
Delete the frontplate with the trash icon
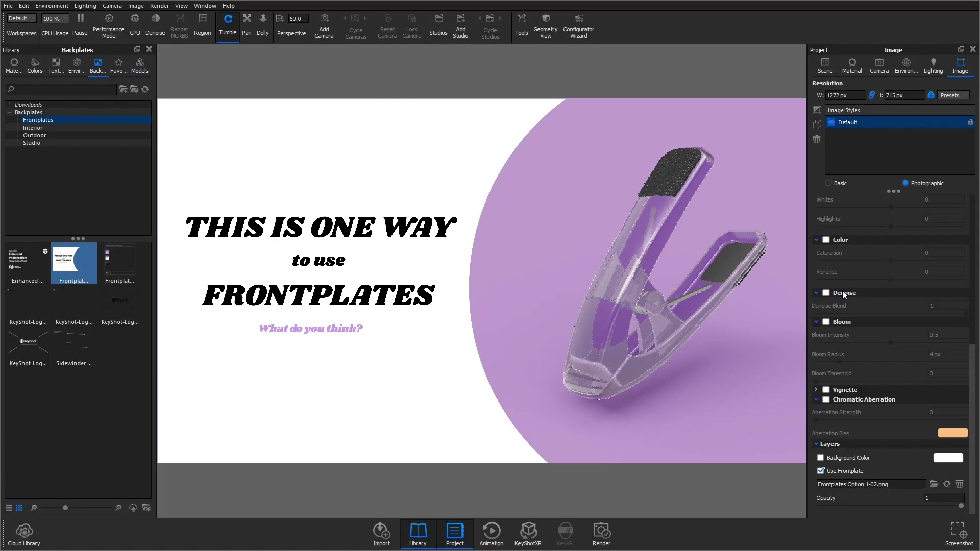click(x=960, y=484)
